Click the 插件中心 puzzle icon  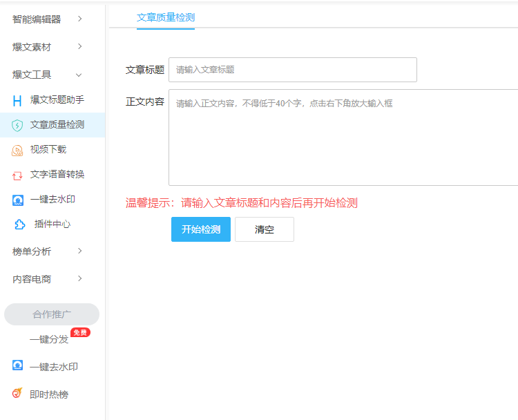coord(20,225)
